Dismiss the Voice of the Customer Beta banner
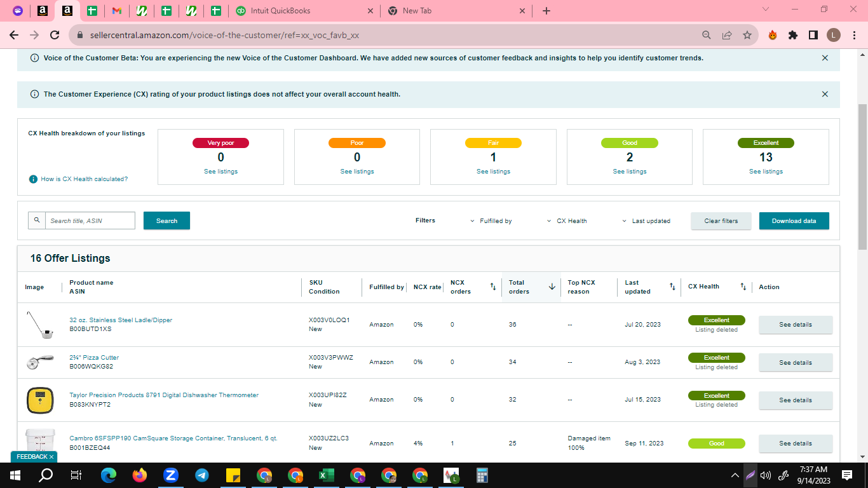This screenshot has width=868, height=488. point(825,58)
